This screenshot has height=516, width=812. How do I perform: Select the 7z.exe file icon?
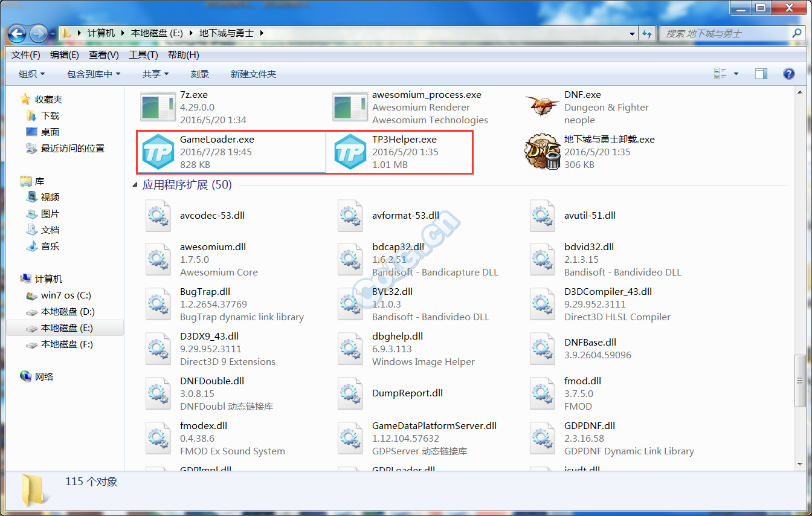pos(158,107)
